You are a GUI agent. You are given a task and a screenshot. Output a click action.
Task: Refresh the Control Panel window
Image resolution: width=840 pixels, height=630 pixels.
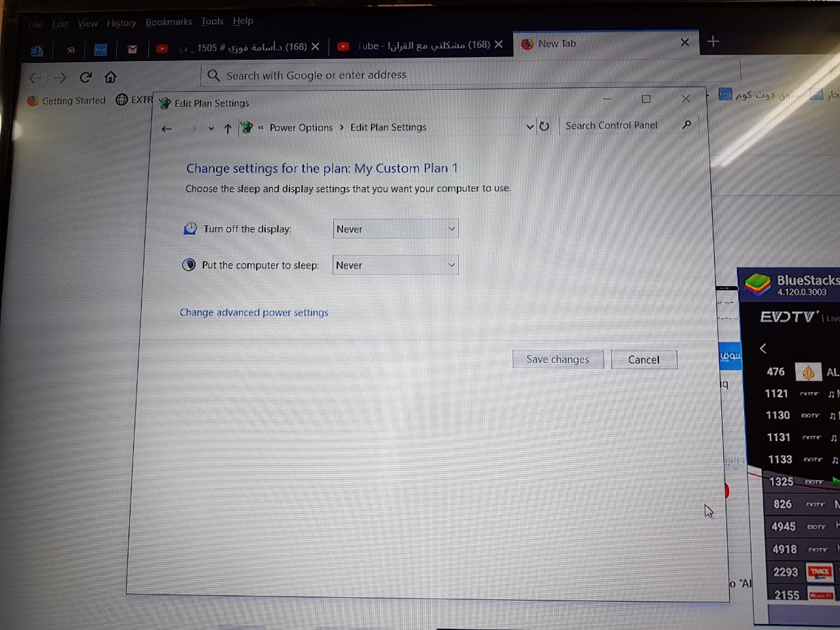tap(544, 126)
